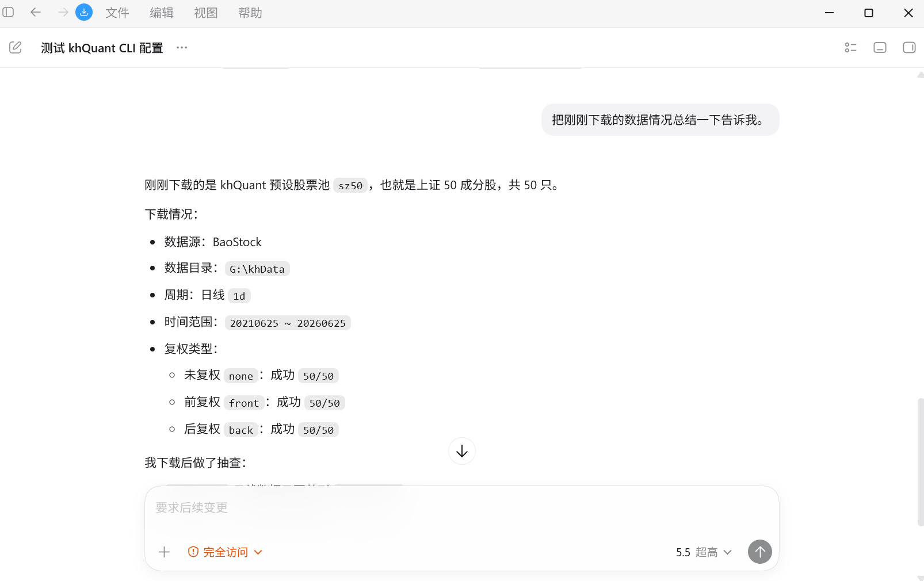
Task: Click the sz50 code tag
Action: pyautogui.click(x=350, y=186)
